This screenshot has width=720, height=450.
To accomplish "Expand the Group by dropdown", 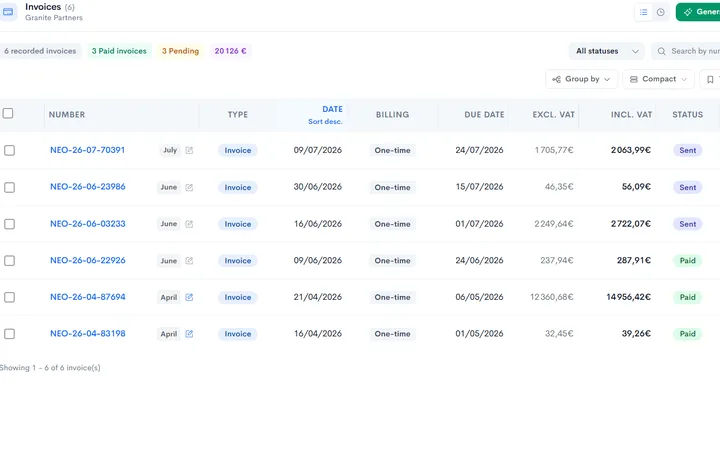I will tap(581, 79).
